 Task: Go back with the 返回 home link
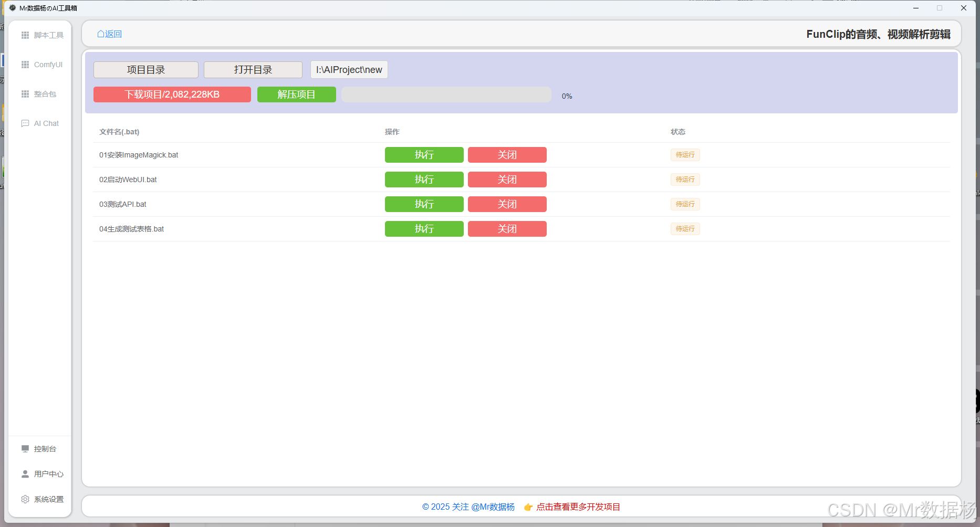click(109, 34)
